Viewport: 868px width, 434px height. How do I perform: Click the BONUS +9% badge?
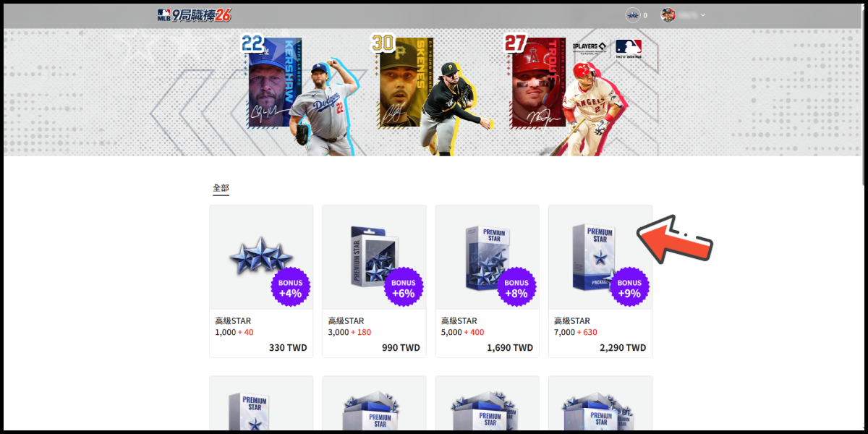(629, 287)
